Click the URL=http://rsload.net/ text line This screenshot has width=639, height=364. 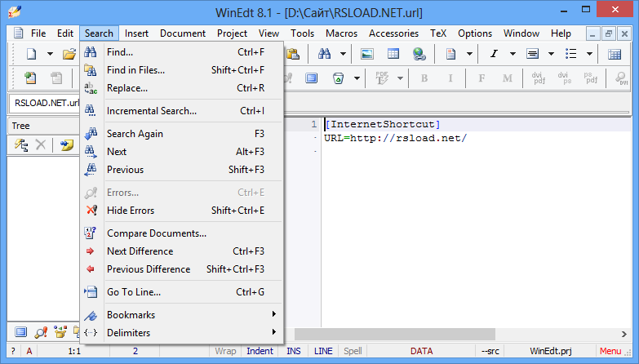pyautogui.click(x=395, y=138)
